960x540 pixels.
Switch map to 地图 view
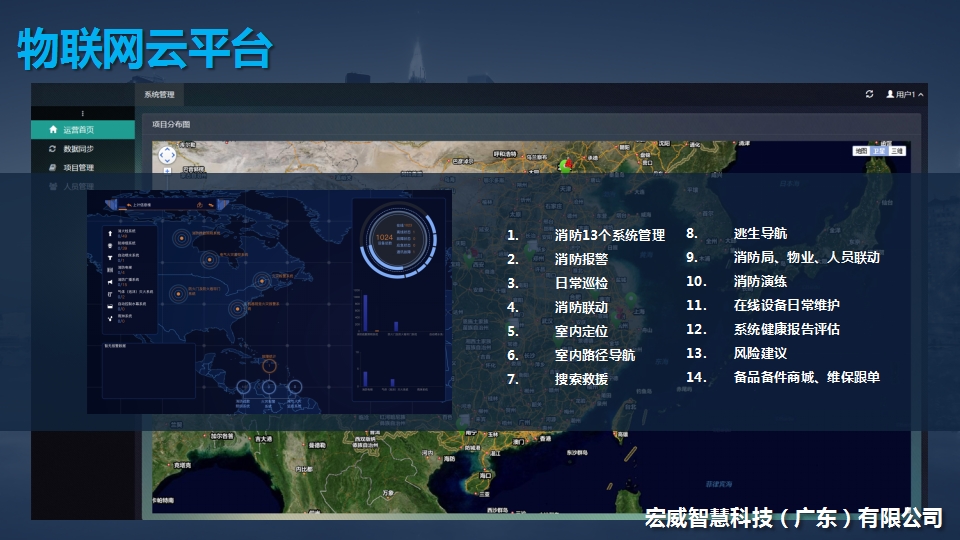coord(861,151)
